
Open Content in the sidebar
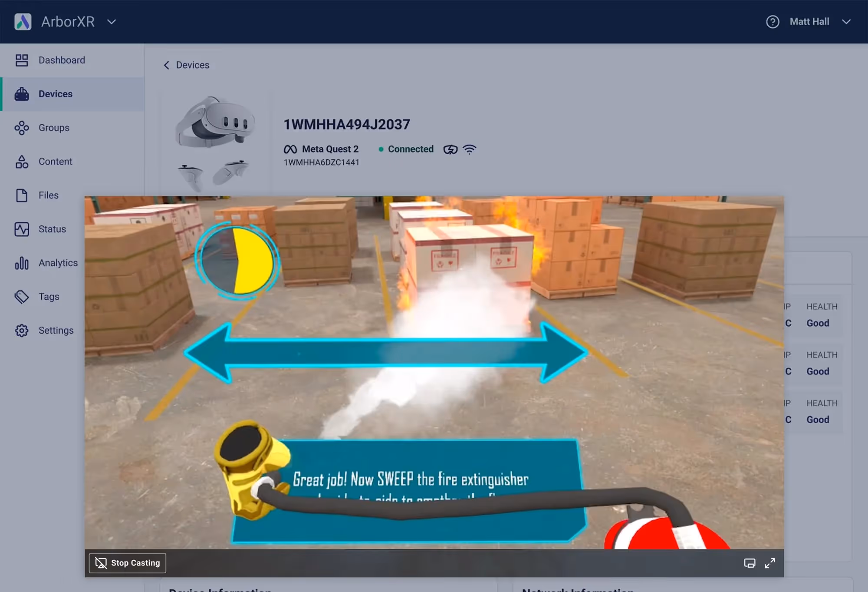coord(72,162)
